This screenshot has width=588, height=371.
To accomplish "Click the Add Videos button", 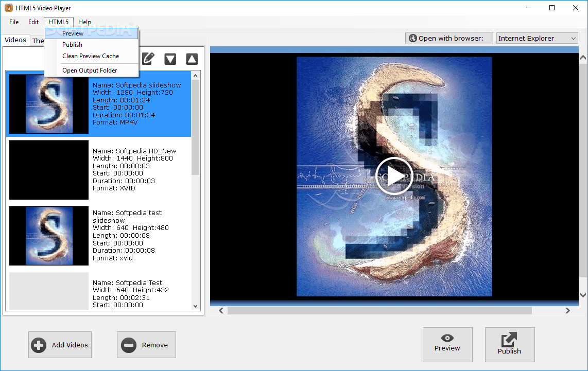I will (x=60, y=345).
